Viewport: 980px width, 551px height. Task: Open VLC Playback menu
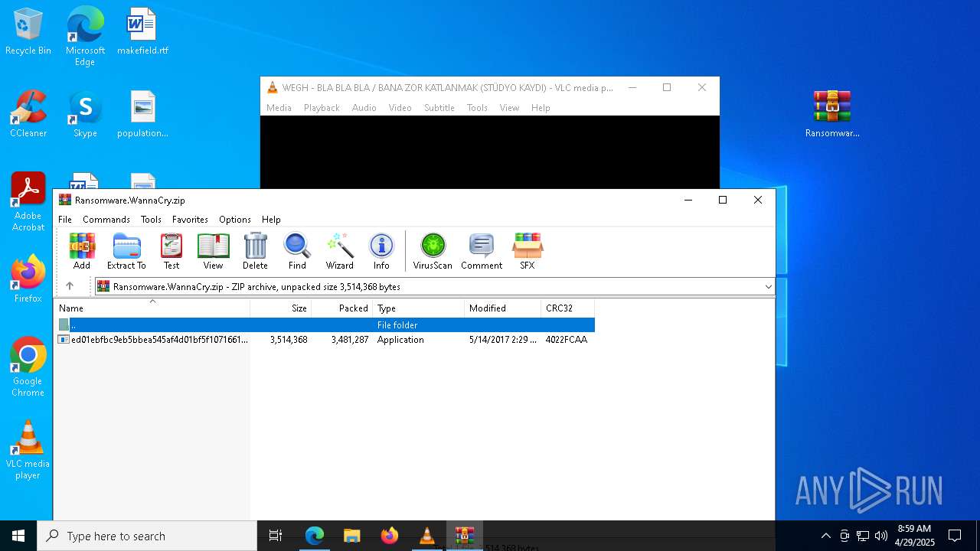point(322,108)
